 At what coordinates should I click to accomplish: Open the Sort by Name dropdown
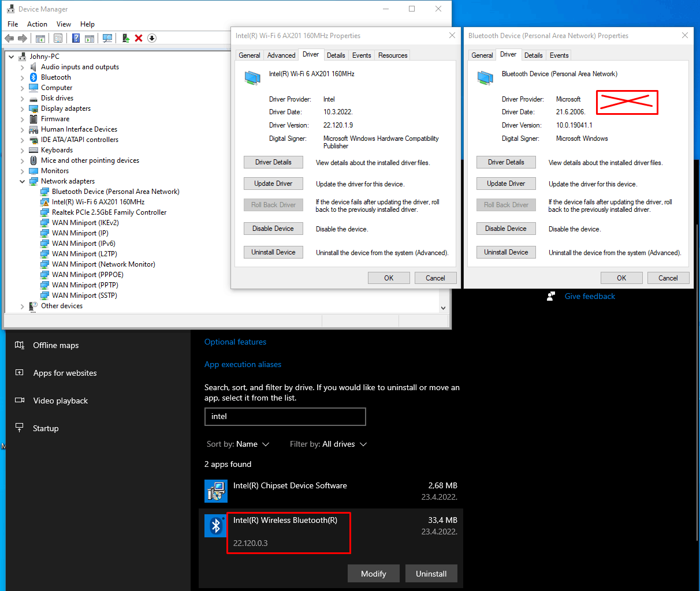tap(238, 444)
